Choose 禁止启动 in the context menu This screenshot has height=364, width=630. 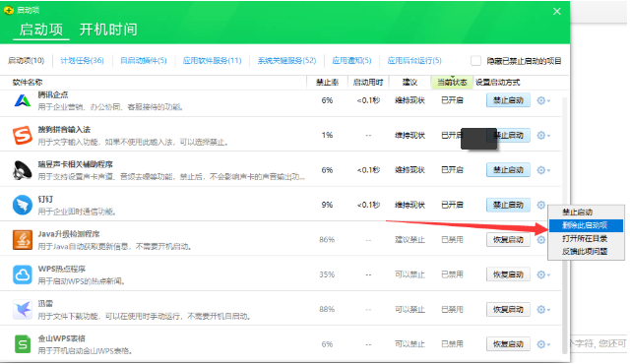click(x=586, y=212)
